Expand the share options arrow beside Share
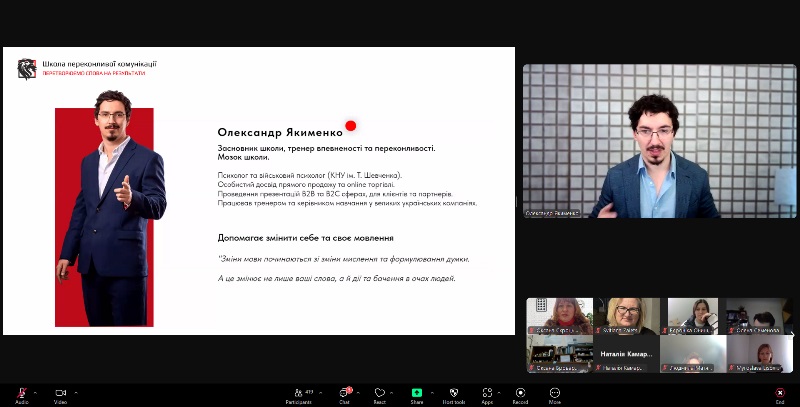Image resolution: width=800 pixels, height=407 pixels. 432,393
